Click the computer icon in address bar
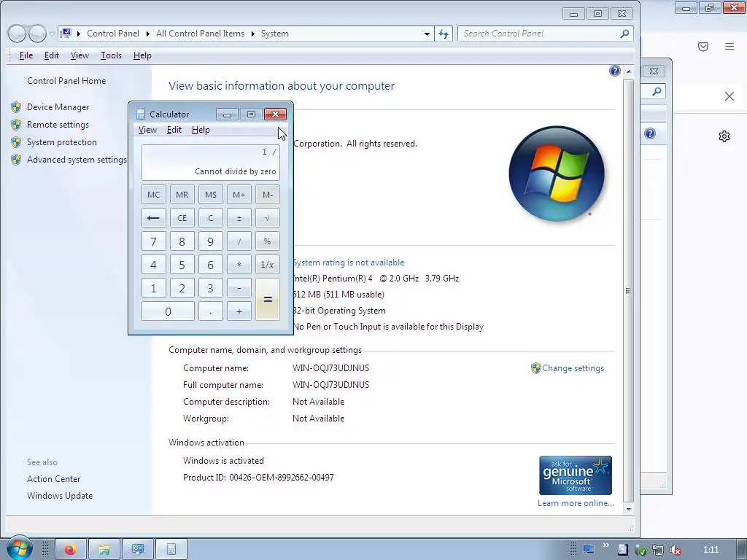 point(66,34)
